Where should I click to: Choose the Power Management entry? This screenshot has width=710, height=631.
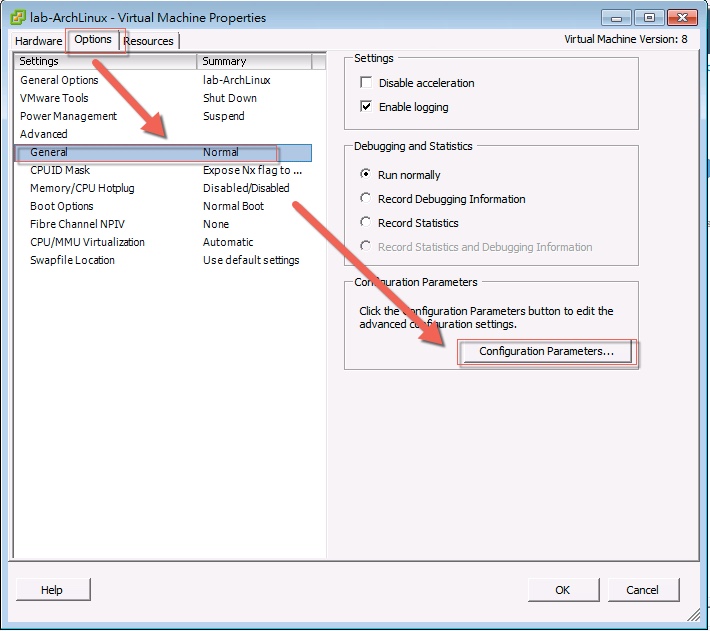68,116
